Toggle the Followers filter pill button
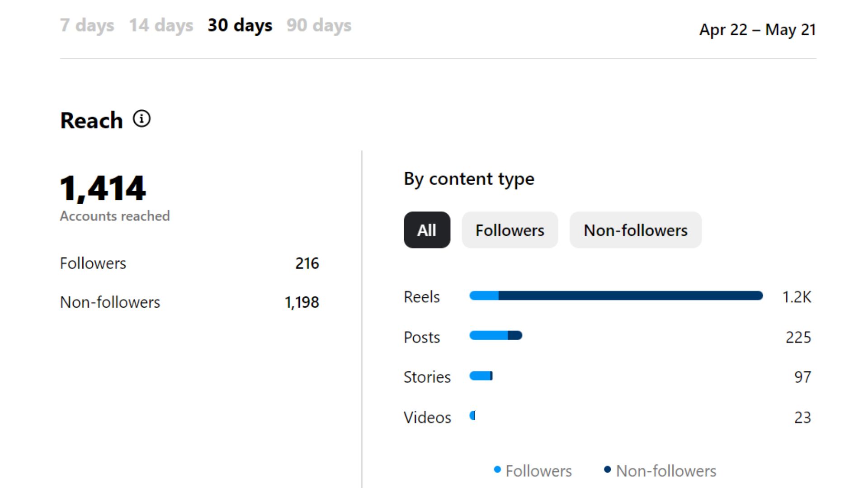868x488 pixels. tap(509, 230)
